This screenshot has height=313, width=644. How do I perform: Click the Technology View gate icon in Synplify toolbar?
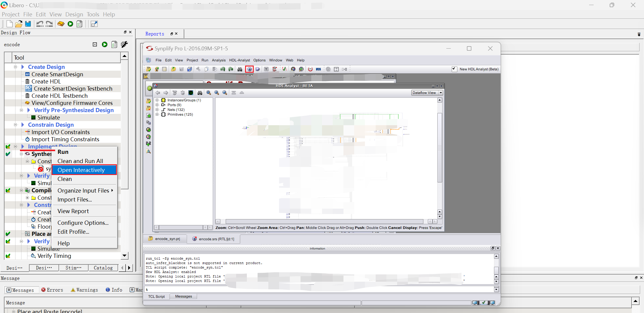258,69
